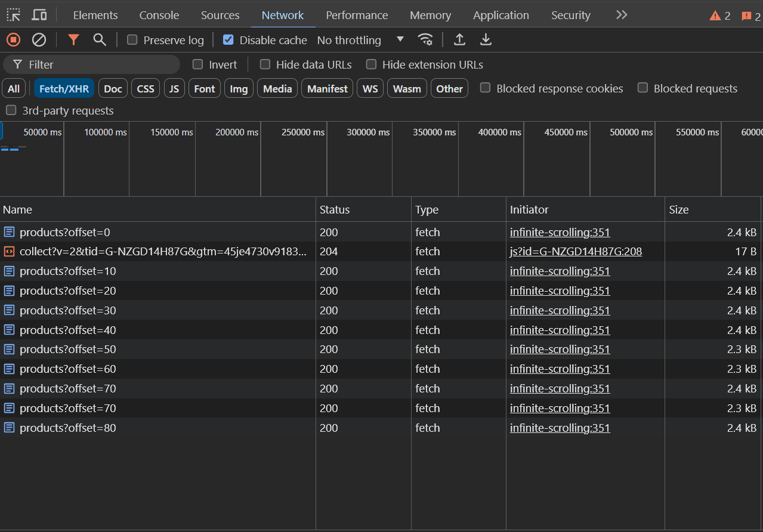Open the Console tab
The height and width of the screenshot is (532, 763).
point(159,16)
